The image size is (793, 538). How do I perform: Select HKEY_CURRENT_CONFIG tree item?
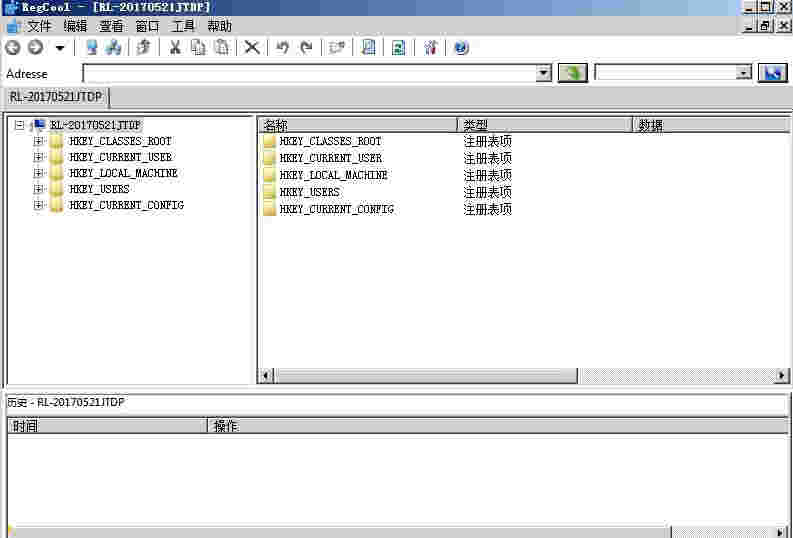126,205
